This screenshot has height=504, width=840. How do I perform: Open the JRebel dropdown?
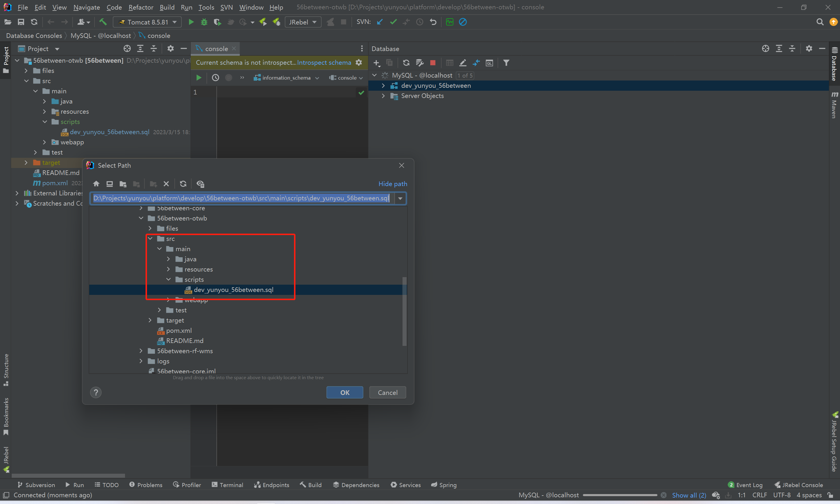[x=303, y=22]
